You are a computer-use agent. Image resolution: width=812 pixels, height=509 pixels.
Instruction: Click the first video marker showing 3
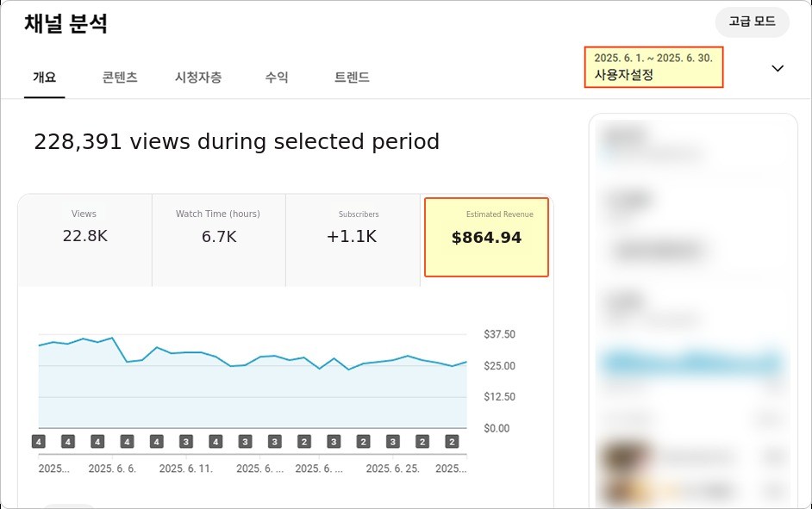click(x=186, y=442)
